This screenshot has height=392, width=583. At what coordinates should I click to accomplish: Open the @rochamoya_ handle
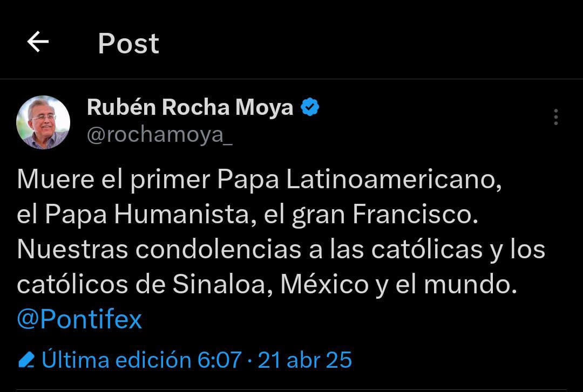159,134
